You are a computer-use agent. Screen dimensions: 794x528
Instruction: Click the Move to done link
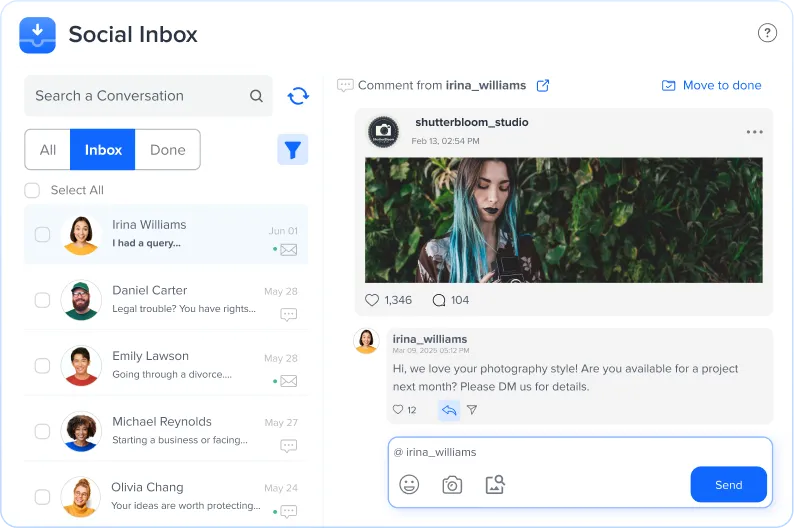coord(722,86)
